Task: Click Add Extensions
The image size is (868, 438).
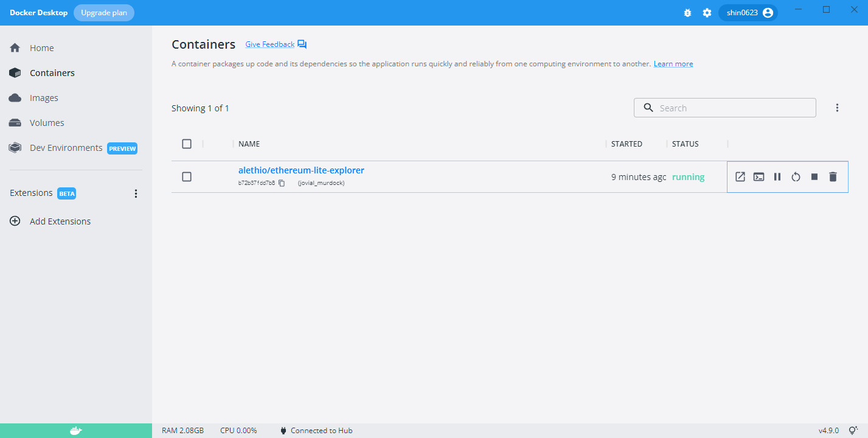Action: pyautogui.click(x=60, y=221)
